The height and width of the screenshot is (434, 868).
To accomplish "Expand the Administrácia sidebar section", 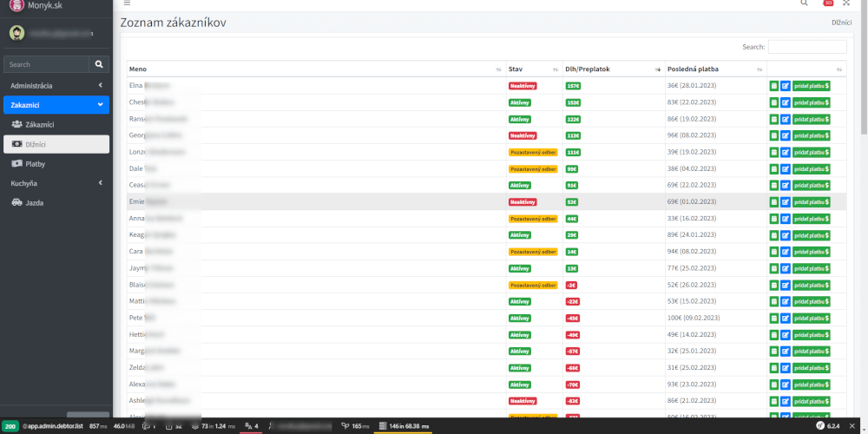I will 56,85.
